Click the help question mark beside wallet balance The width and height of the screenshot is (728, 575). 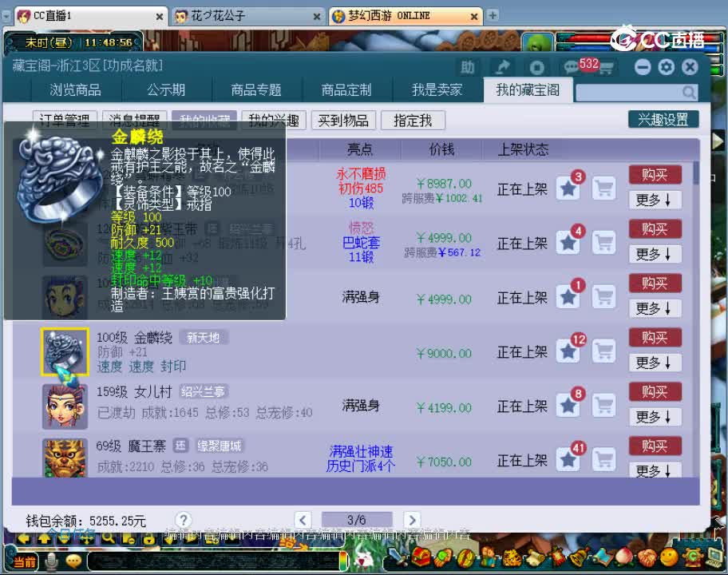point(184,520)
